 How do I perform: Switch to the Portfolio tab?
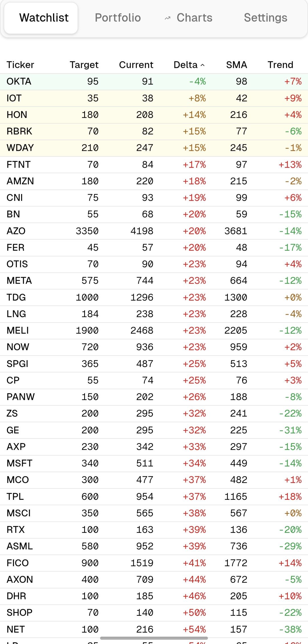[x=118, y=18]
